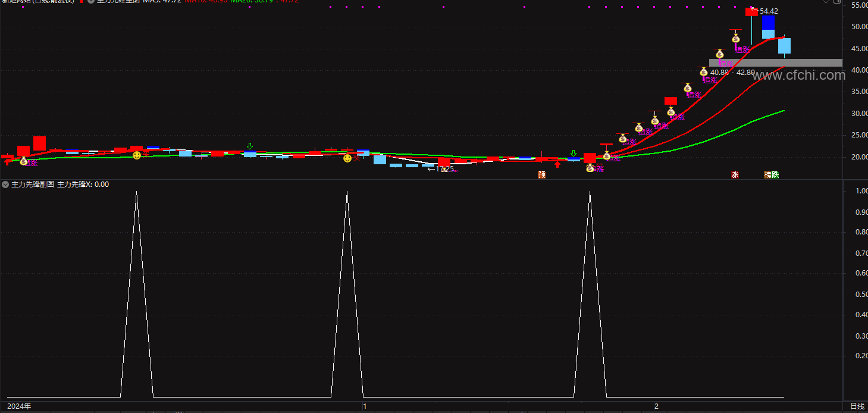Click the smiley face near first spike
Screen dimensions: 868x413
point(137,155)
